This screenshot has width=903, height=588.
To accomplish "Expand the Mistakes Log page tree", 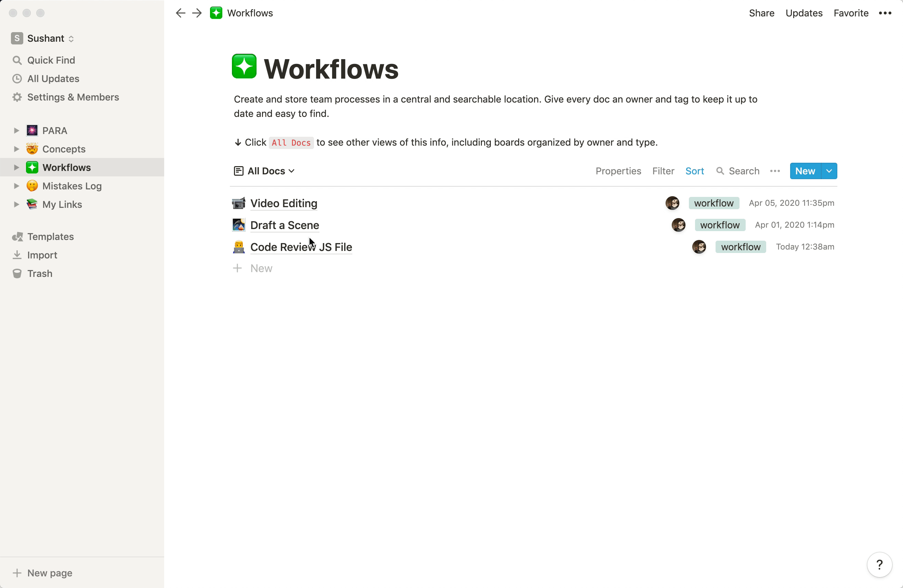I will tap(16, 186).
